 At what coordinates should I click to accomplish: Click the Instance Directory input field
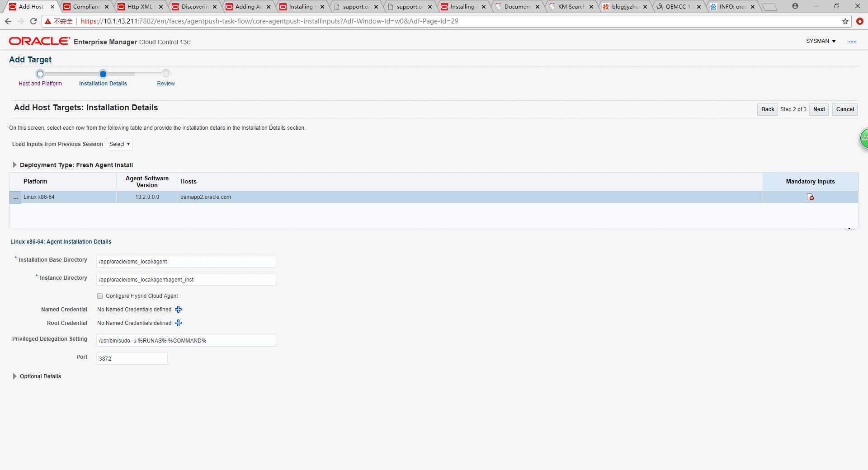186,279
